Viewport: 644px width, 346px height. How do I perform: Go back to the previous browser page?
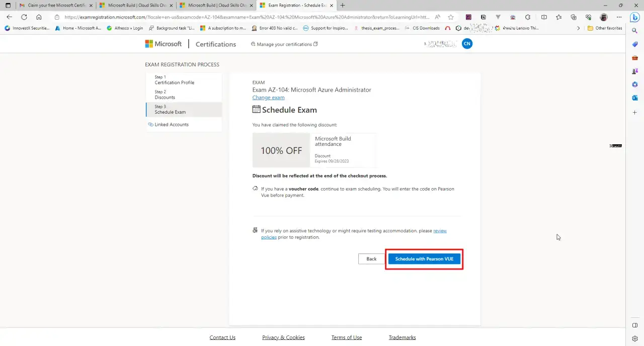tap(9, 17)
